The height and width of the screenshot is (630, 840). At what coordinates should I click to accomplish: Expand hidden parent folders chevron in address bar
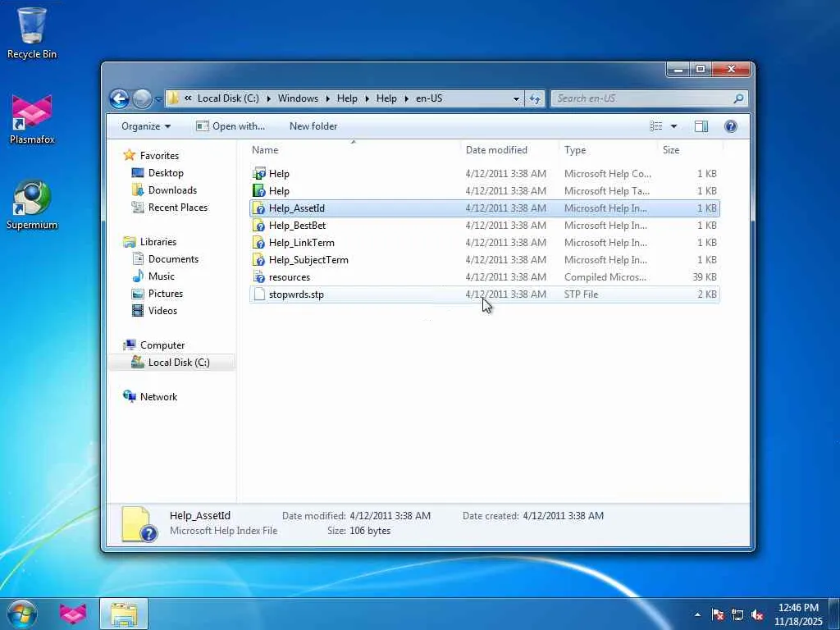pos(188,98)
